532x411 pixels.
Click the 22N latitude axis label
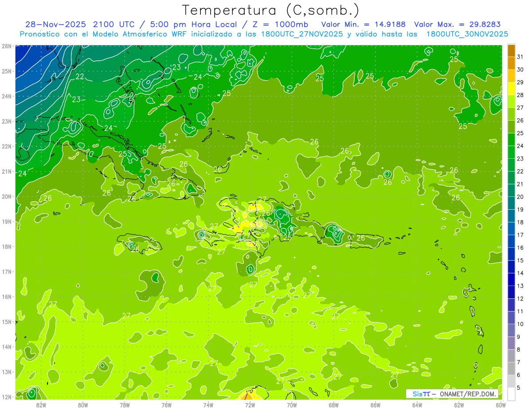pyautogui.click(x=6, y=146)
